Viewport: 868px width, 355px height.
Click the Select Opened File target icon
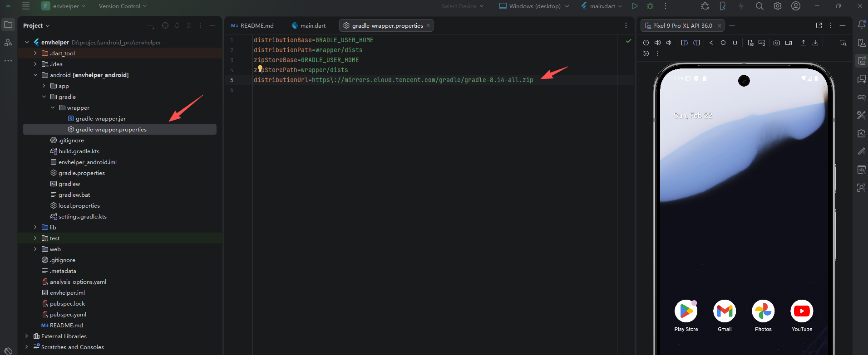pos(165,25)
